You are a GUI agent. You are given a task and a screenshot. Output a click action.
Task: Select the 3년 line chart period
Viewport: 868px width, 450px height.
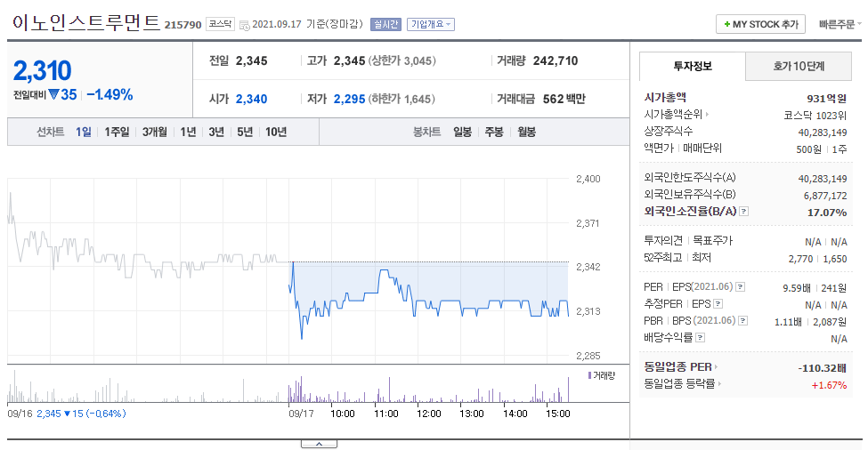(x=216, y=133)
